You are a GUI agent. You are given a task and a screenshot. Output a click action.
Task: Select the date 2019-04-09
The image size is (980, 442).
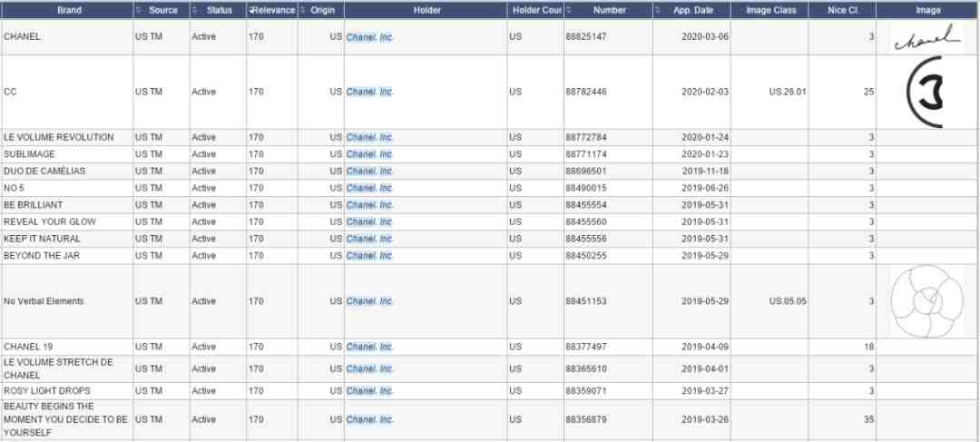click(x=705, y=347)
